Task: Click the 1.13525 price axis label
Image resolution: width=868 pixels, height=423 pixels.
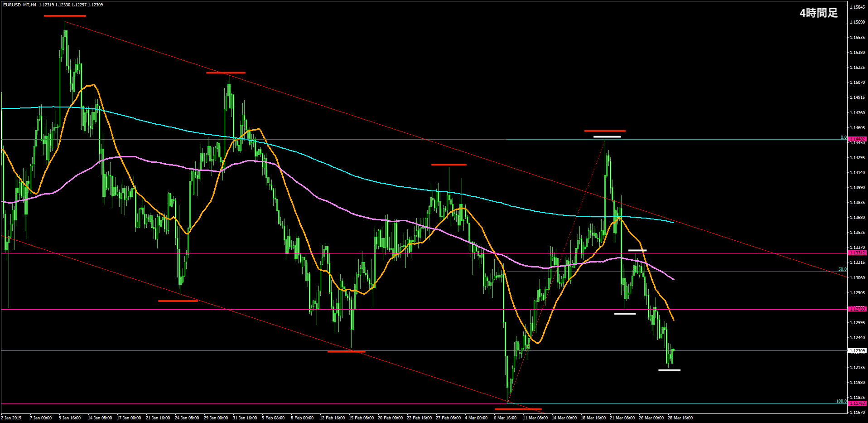Action: coord(857,233)
